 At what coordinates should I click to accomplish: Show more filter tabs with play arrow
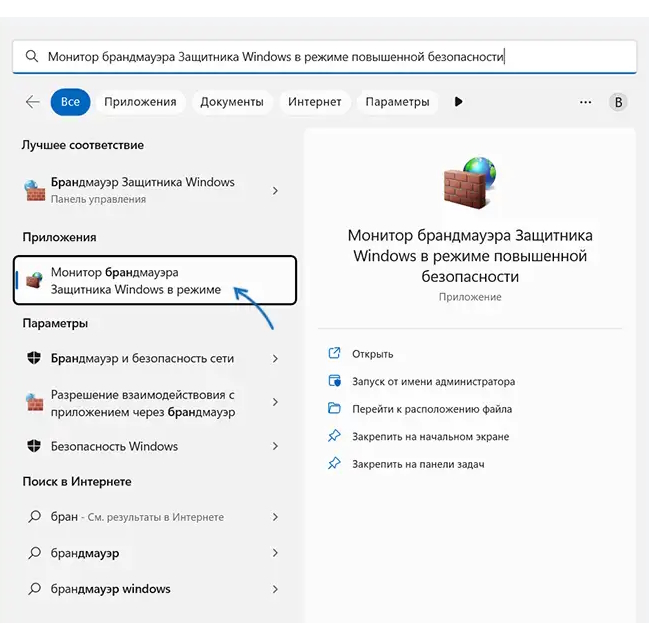[458, 102]
